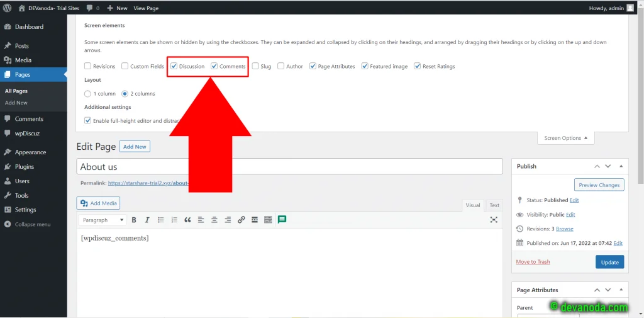Switch to the Text editor tab
644x318 pixels.
tap(494, 205)
